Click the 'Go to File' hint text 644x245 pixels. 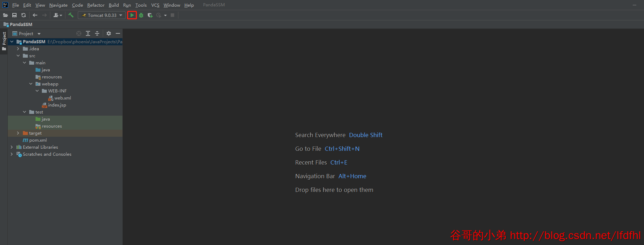pyautogui.click(x=308, y=149)
